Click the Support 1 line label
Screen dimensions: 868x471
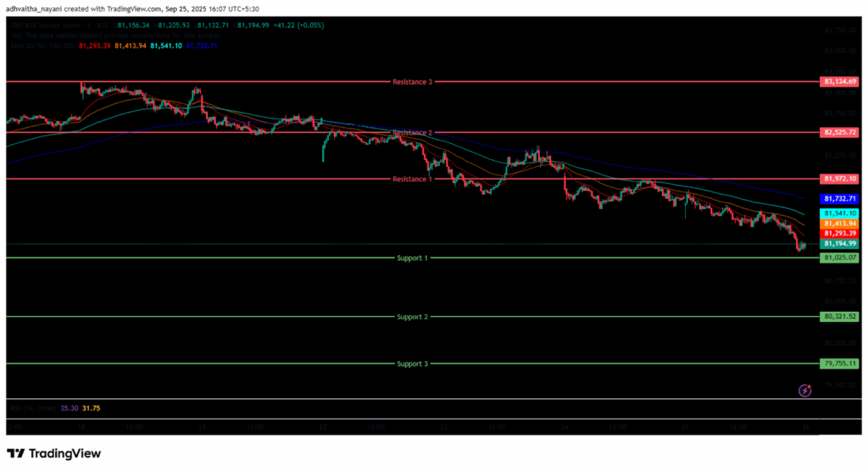[x=412, y=258]
